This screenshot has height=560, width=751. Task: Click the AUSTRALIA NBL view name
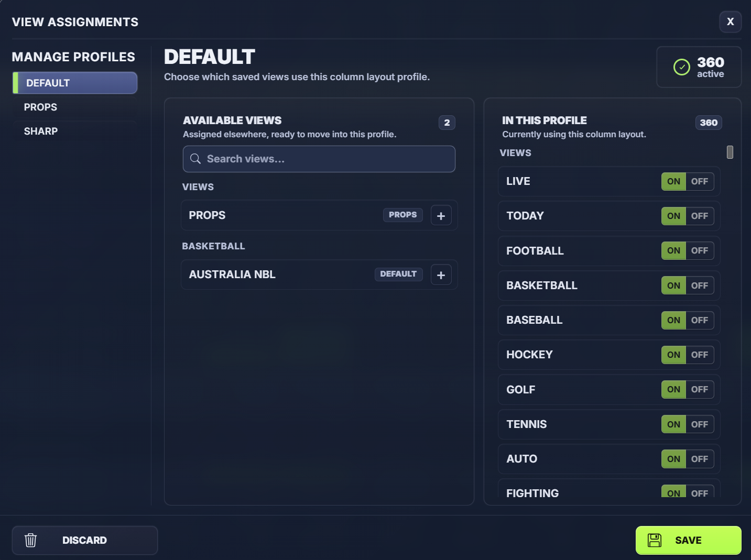tap(232, 274)
